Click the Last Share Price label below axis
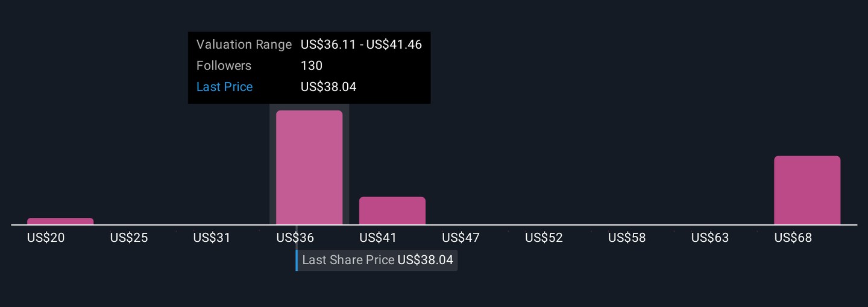The height and width of the screenshot is (307, 868). (x=348, y=260)
